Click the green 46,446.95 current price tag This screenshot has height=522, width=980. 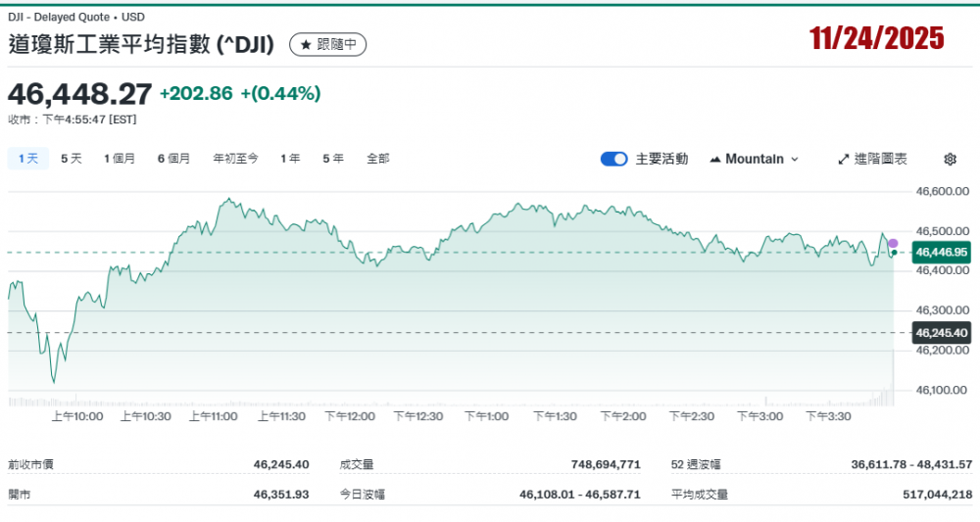coord(941,253)
